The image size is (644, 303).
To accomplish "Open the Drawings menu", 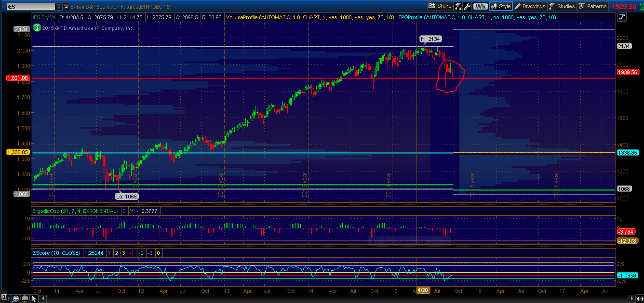I will pyautogui.click(x=530, y=6).
